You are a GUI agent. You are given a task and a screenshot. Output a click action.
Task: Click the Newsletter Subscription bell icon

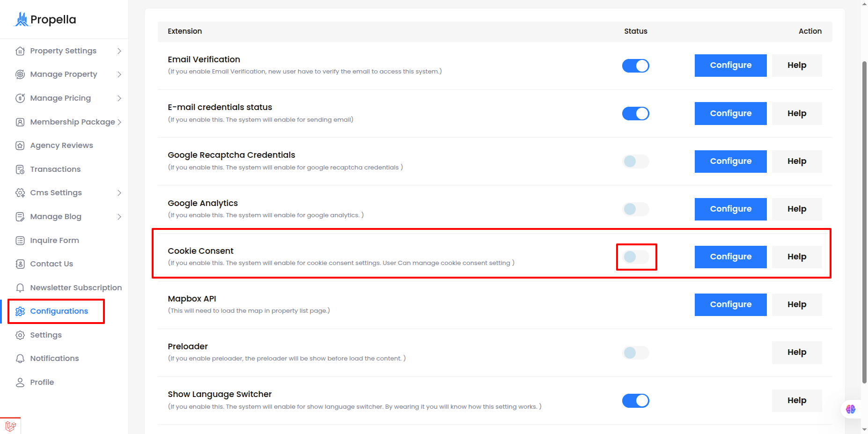(20, 287)
